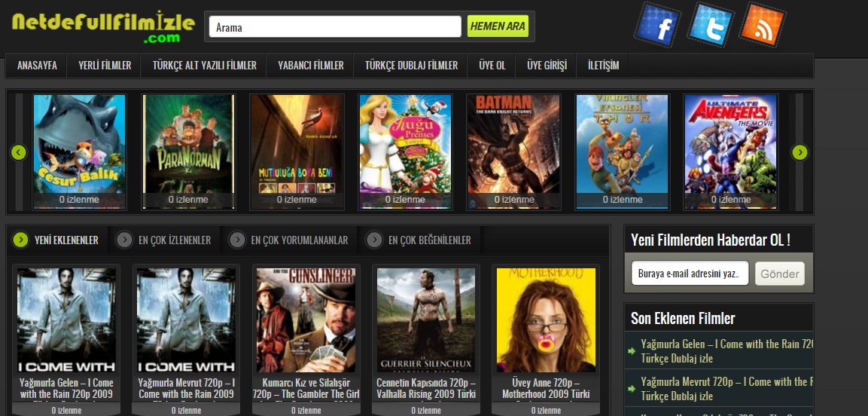Open Kuğu Prenses carousel poster
Screen dimensions: 868x416
click(405, 151)
